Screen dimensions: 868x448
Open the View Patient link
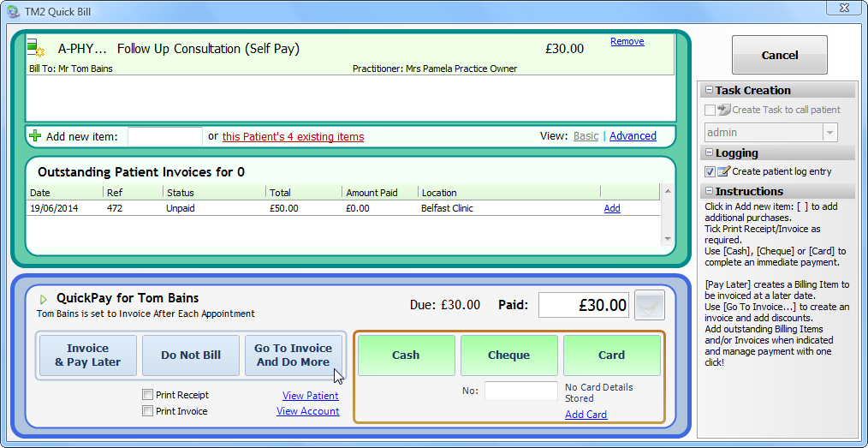pos(311,396)
